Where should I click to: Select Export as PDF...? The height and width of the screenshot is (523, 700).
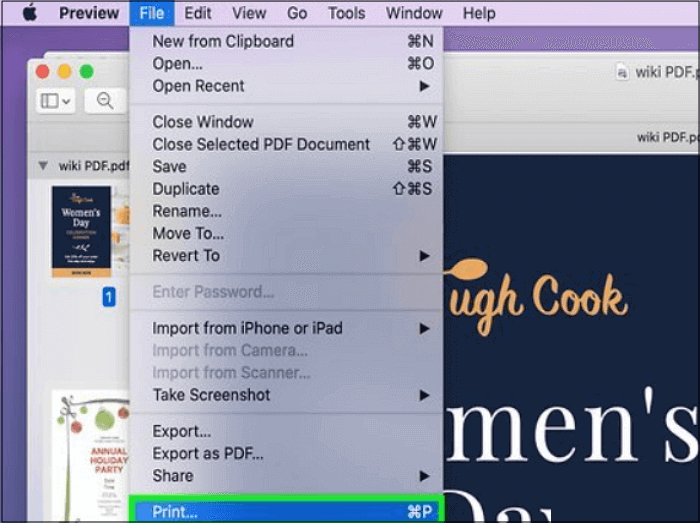point(286,454)
